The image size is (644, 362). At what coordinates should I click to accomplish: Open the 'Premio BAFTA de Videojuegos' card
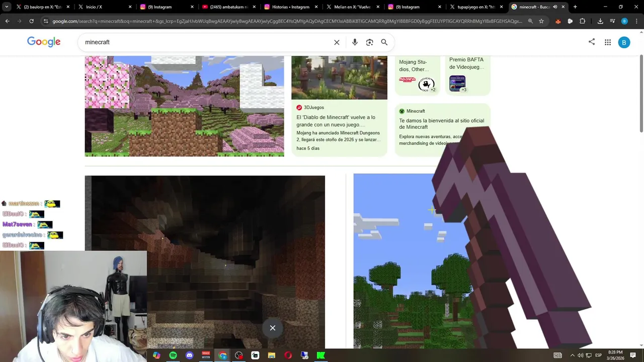click(x=467, y=75)
